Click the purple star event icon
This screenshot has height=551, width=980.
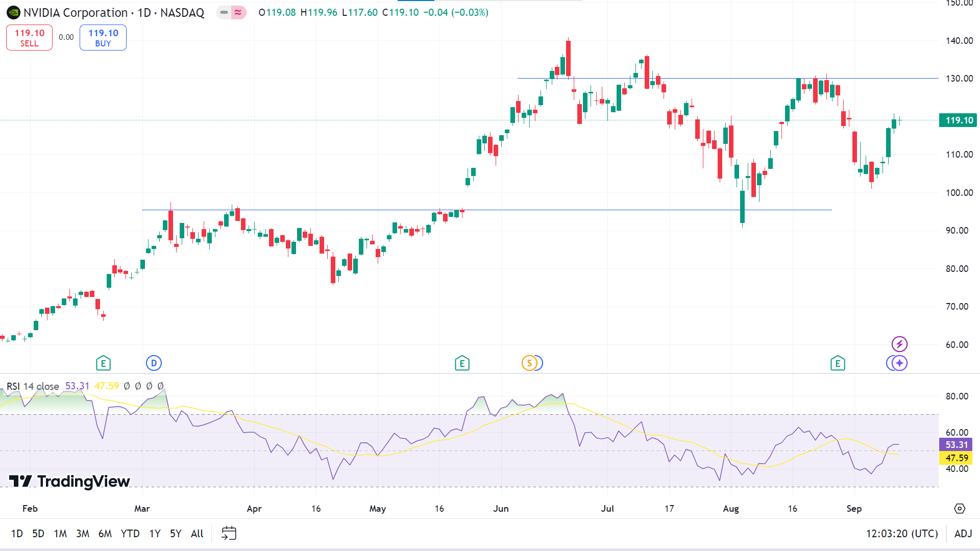click(899, 363)
